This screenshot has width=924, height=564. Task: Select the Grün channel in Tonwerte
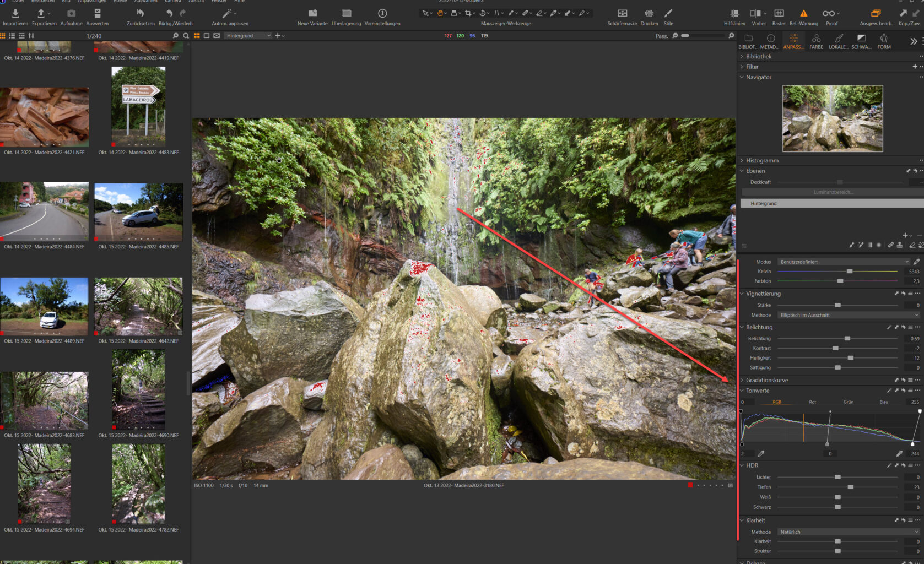[x=848, y=402]
